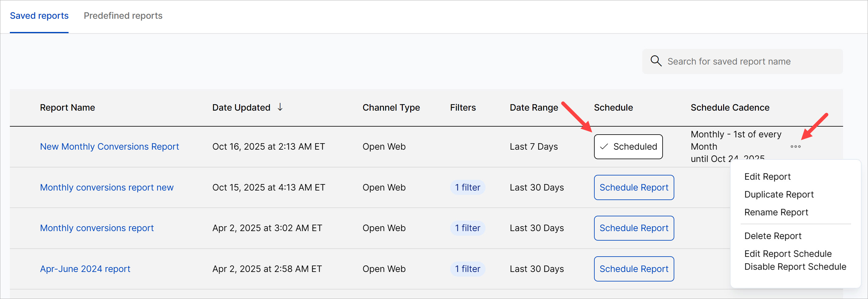This screenshot has width=868, height=299.
Task: Sort by the Date Updated arrow
Action: point(280,107)
